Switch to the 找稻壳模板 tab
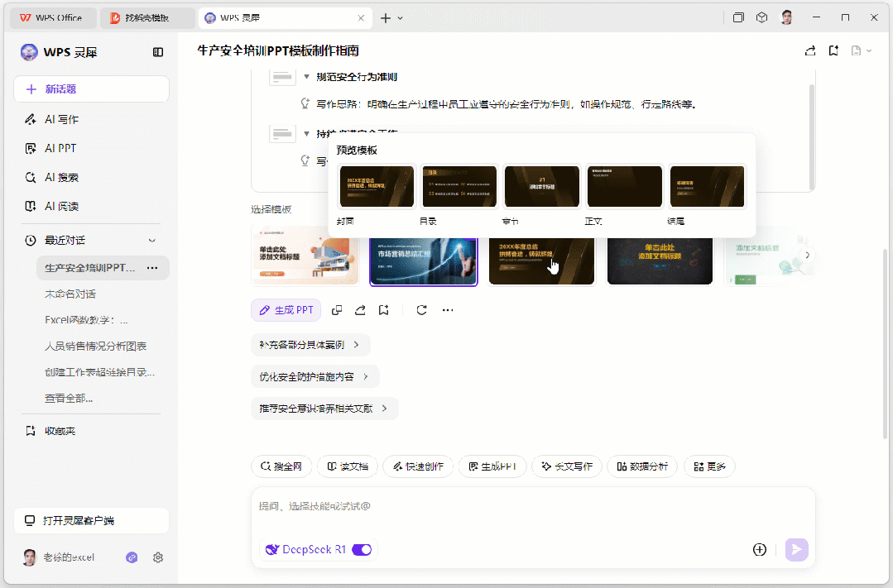Viewport: 893px width, 588px height. 147,18
